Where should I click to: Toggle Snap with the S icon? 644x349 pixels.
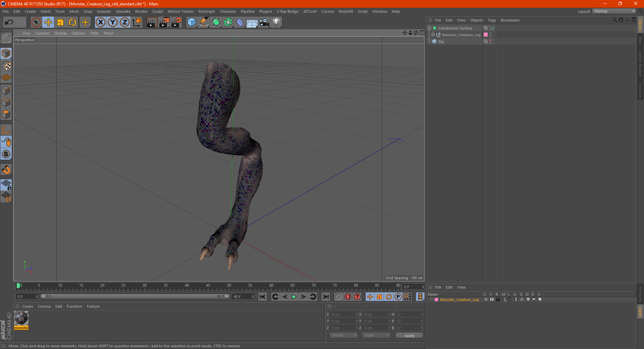click(6, 154)
